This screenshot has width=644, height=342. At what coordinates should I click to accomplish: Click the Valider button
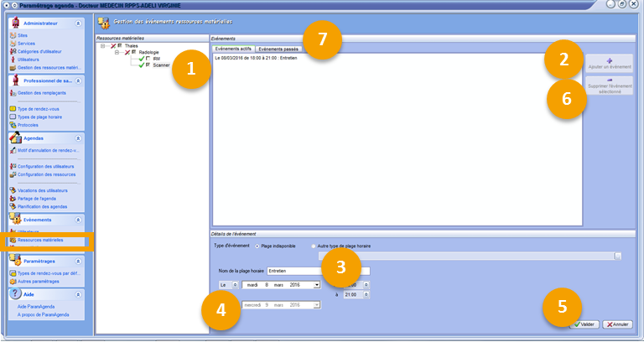(585, 324)
